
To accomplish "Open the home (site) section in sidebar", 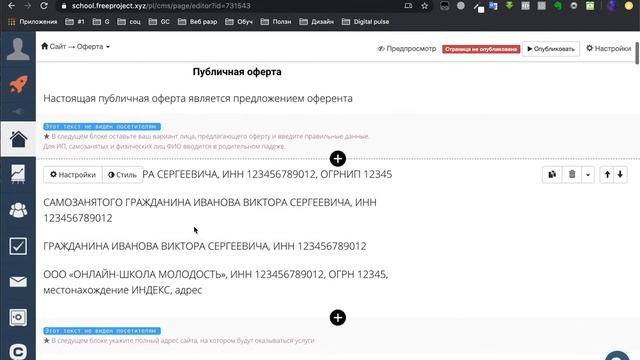I will pyautogui.click(x=18, y=139).
